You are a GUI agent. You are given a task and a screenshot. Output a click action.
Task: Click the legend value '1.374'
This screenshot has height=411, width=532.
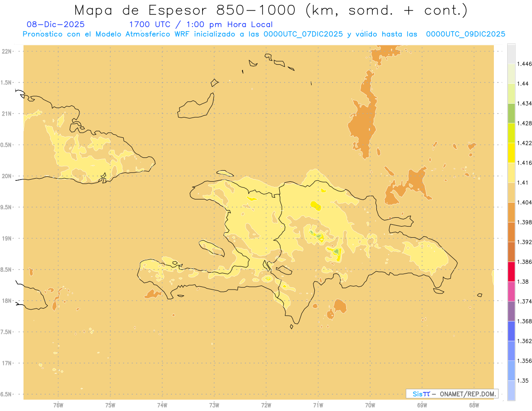pyautogui.click(x=524, y=301)
